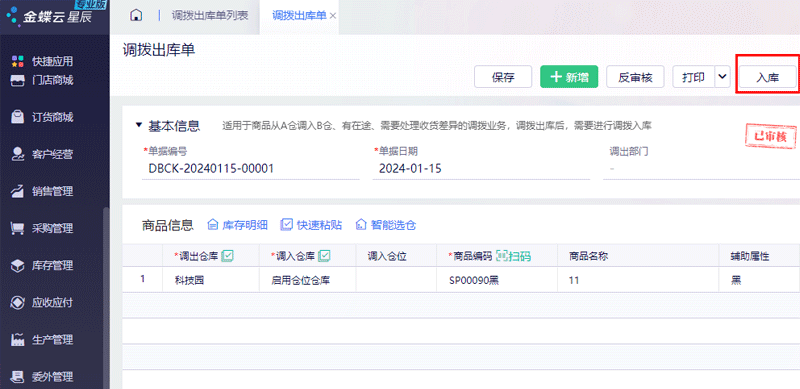This screenshot has height=389, width=800.
Task: Click the 辅助属性 column header
Action: pos(759,256)
